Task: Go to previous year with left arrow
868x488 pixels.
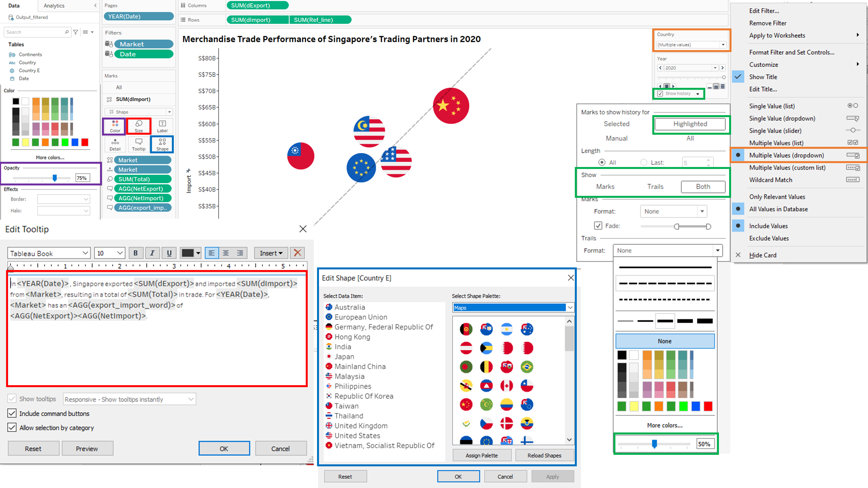Action: [660, 68]
